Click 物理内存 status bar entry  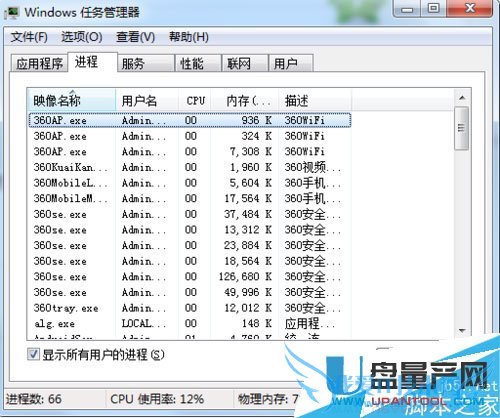pyautogui.click(x=268, y=399)
